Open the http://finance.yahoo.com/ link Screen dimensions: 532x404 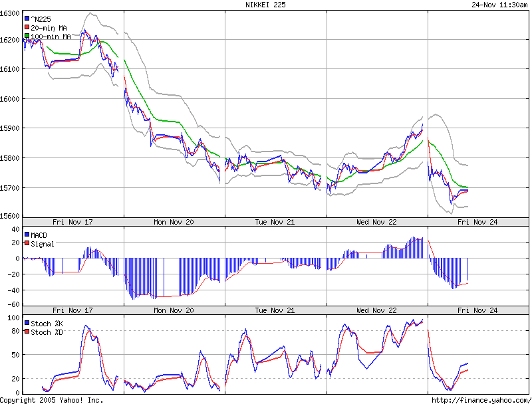(x=481, y=400)
